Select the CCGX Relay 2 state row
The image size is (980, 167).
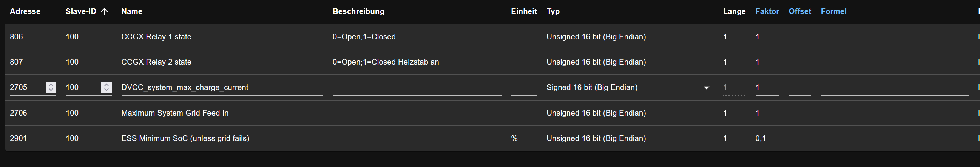[x=156, y=62]
